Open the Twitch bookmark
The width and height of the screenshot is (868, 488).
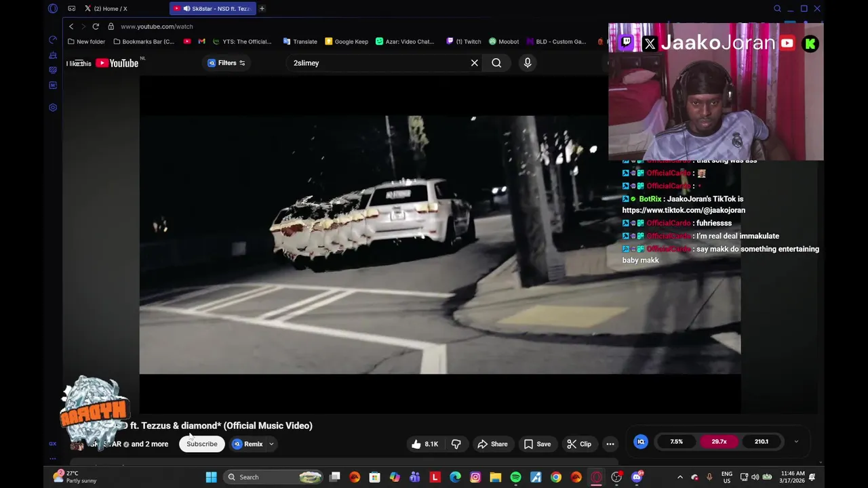464,41
